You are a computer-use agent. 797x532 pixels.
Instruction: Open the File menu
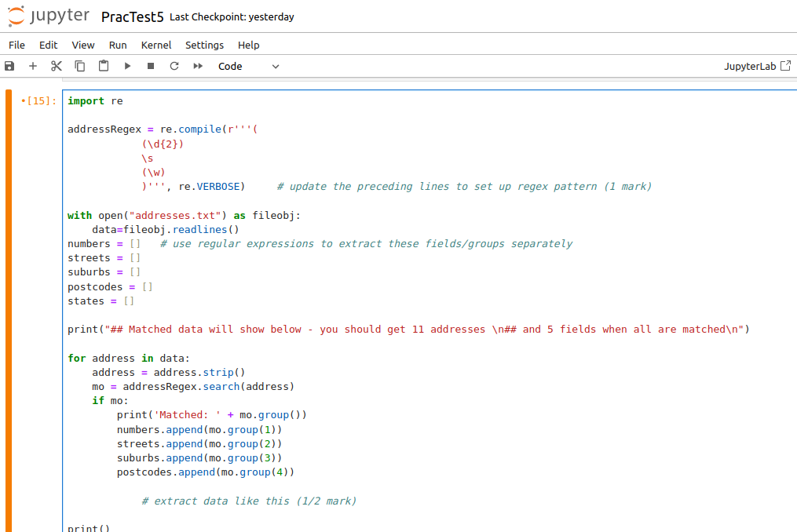[x=16, y=45]
